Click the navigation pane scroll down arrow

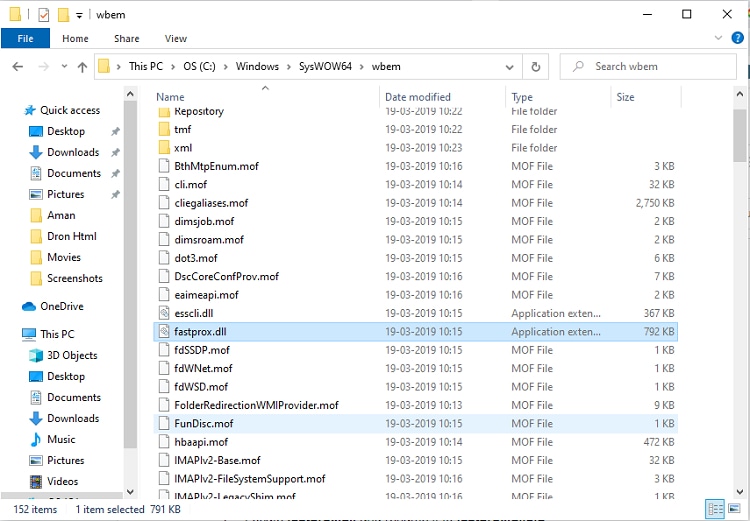pyautogui.click(x=130, y=491)
